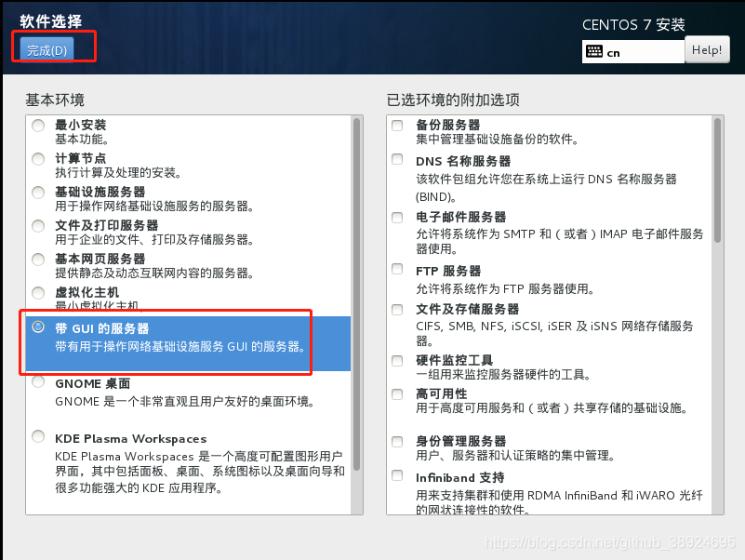The width and height of the screenshot is (745, 560).
Task: Click the KDE Plasma Workspaces 是一个高度可配置 description
Action: pyautogui.click(x=200, y=472)
